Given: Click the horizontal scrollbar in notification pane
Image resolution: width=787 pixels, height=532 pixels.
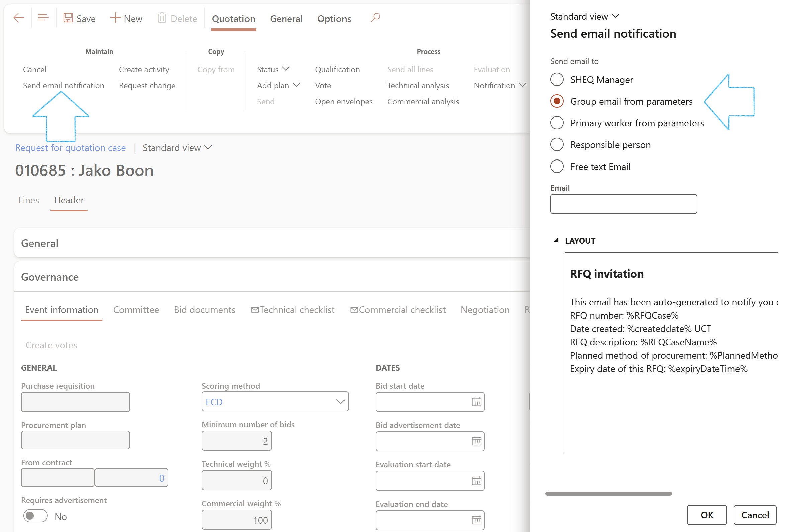Looking at the screenshot, I should point(608,494).
